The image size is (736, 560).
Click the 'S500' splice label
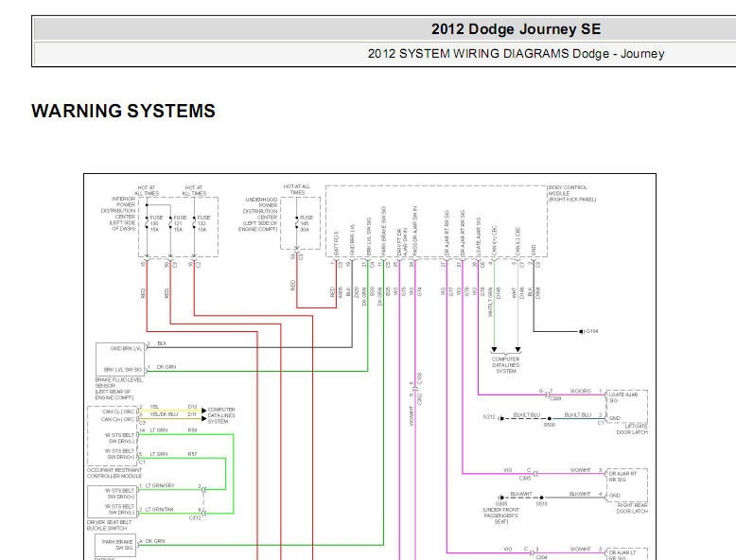pos(550,425)
